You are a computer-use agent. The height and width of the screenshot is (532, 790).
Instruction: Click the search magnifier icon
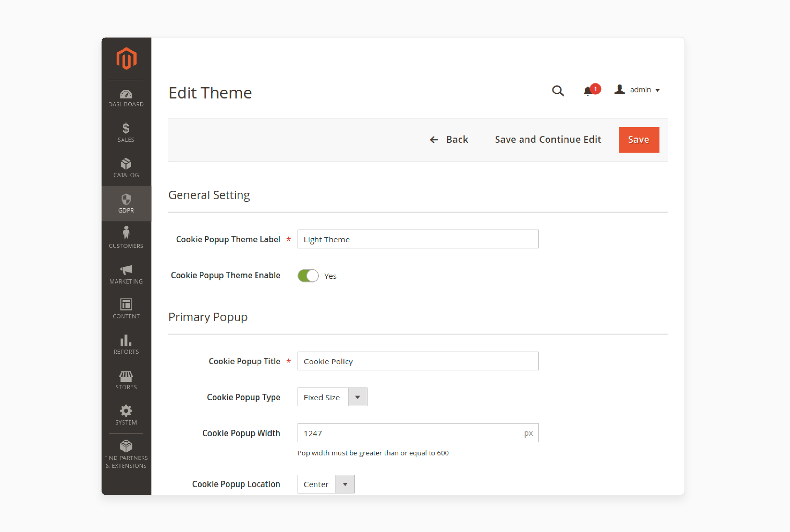pos(558,91)
